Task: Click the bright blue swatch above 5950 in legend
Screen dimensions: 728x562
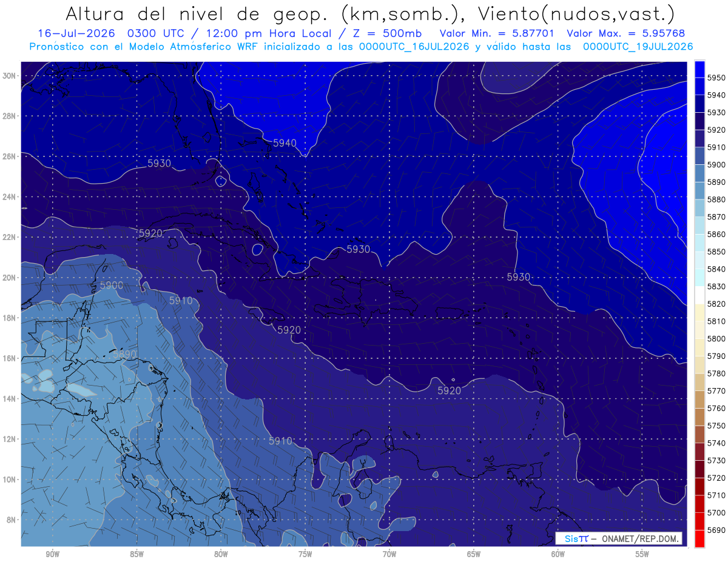Action: 699,69
